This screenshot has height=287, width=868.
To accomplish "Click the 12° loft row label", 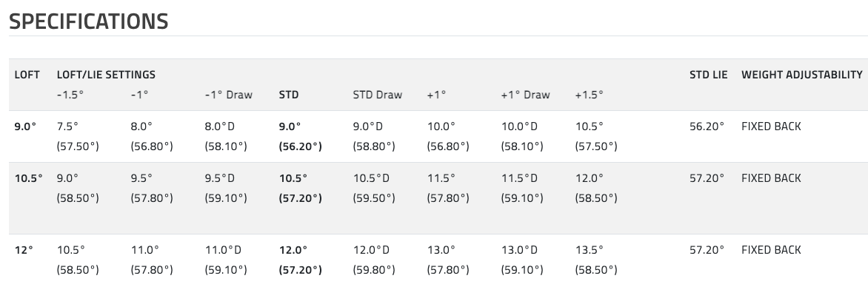I will pyautogui.click(x=24, y=250).
